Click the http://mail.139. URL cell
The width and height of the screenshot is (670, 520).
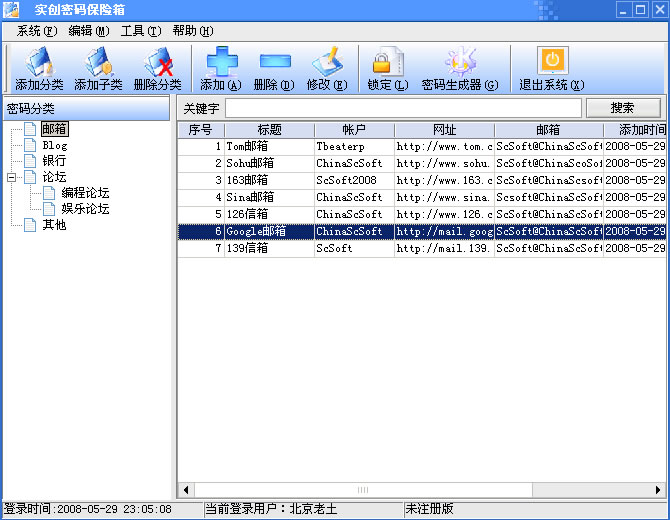[x=445, y=249]
